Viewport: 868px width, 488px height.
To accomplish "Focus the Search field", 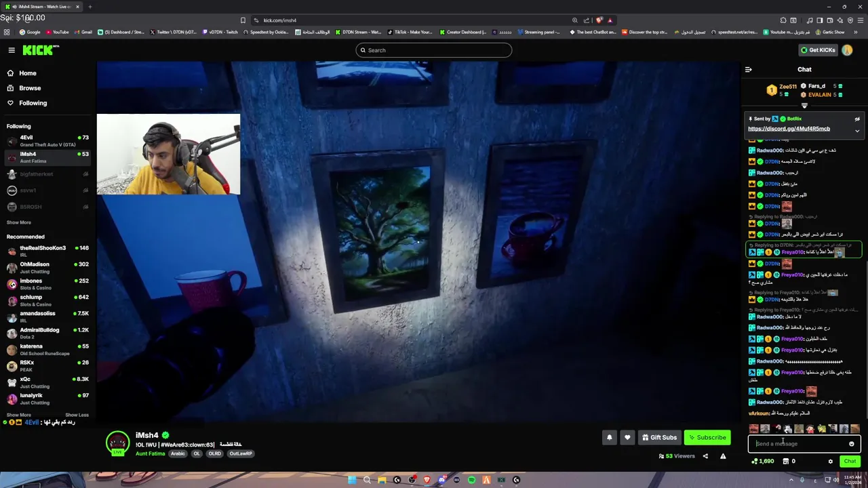I will tap(434, 50).
